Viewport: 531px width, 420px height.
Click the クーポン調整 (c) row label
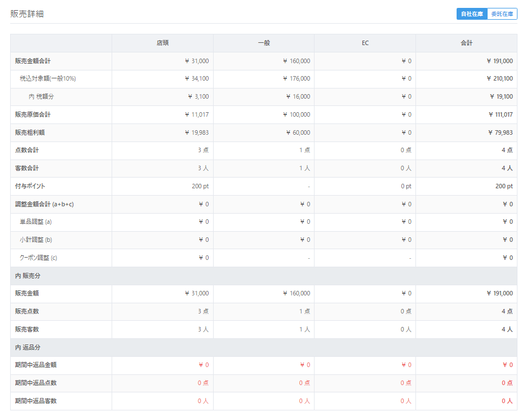pyautogui.click(x=38, y=258)
